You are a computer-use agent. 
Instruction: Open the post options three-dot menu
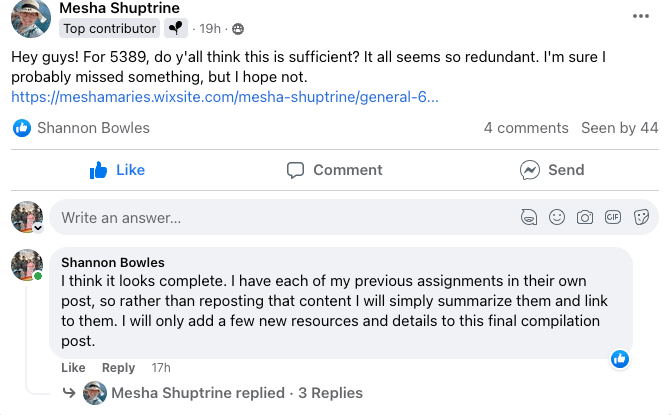pyautogui.click(x=641, y=17)
